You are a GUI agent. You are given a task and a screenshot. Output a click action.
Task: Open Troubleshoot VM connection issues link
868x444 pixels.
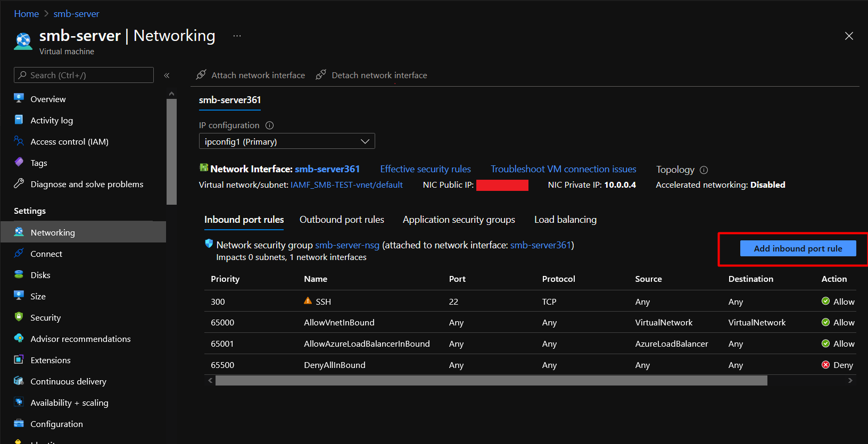(x=564, y=169)
